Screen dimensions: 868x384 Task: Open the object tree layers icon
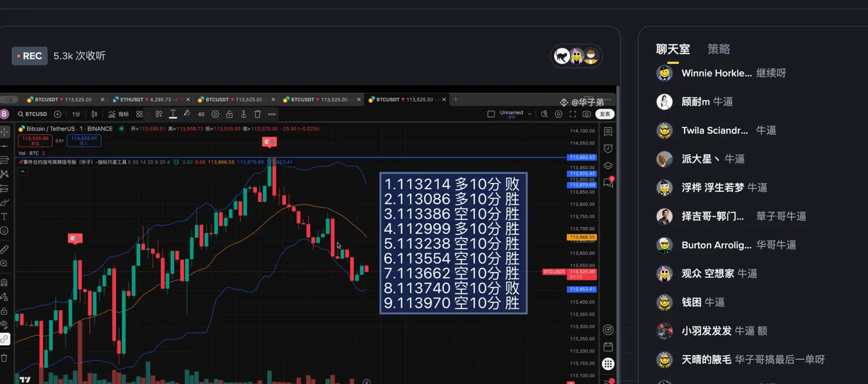pyautogui.click(x=608, y=166)
